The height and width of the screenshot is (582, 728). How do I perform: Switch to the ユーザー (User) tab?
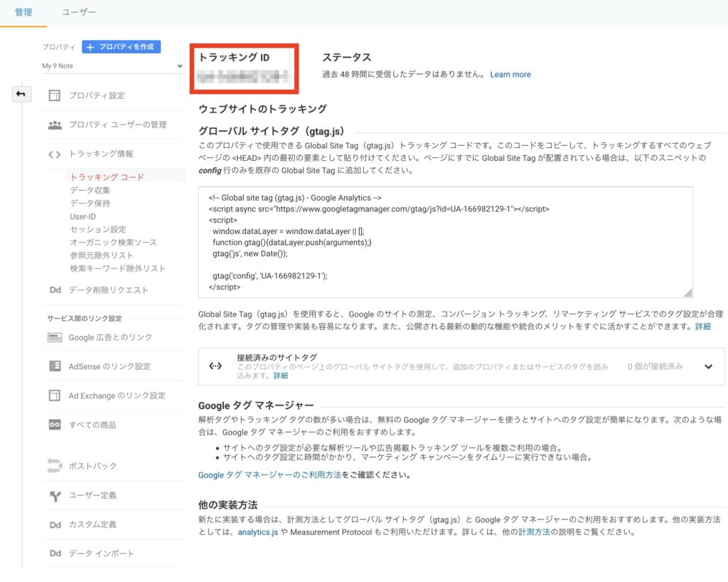[x=79, y=13]
